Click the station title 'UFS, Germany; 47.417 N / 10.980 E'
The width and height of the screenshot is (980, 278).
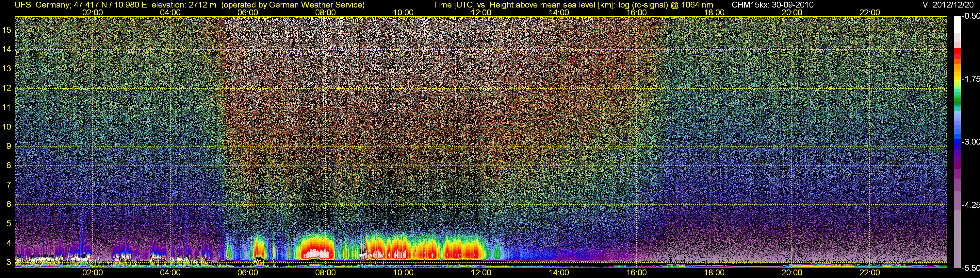[82, 5]
